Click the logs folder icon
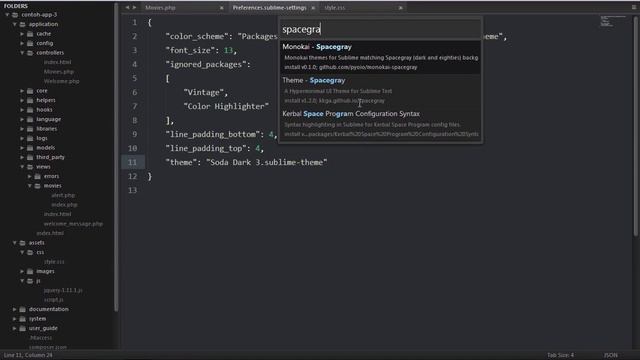The image size is (640, 360). tap(30, 138)
